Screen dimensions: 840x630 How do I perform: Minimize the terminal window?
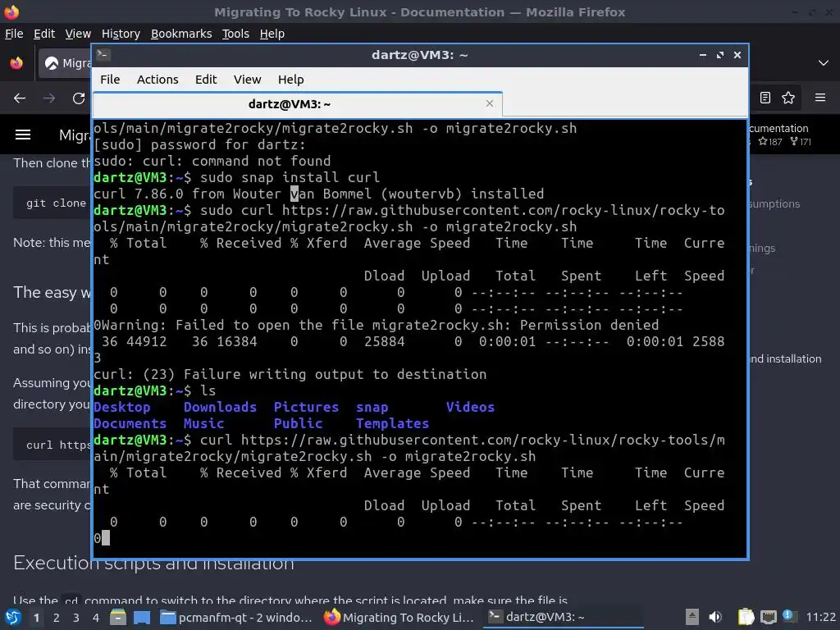tap(703, 55)
